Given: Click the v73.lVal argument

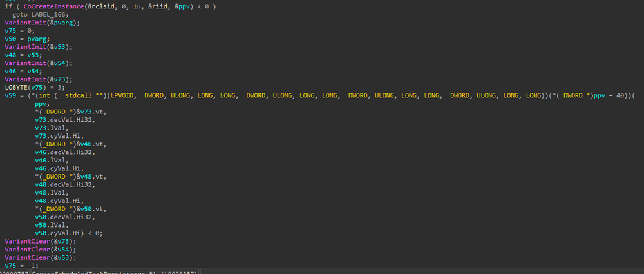Looking at the screenshot, I should (52, 128).
